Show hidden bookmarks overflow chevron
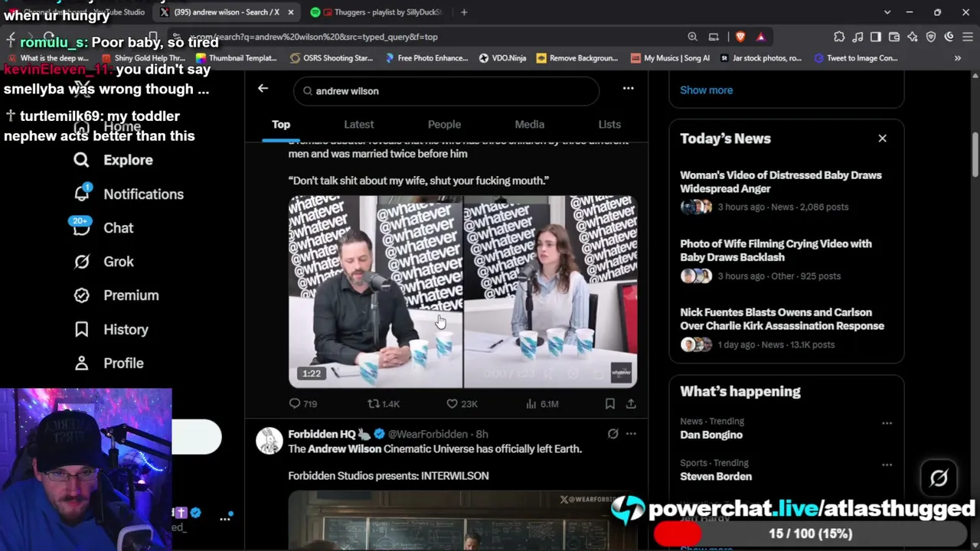Screen dimensions: 980x551 (x=958, y=58)
